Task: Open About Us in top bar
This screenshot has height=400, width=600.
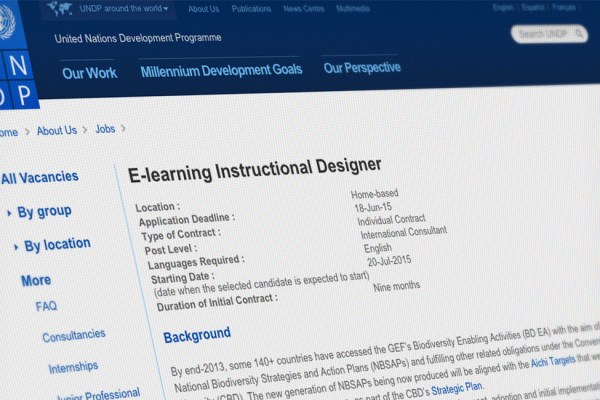Action: (x=204, y=9)
